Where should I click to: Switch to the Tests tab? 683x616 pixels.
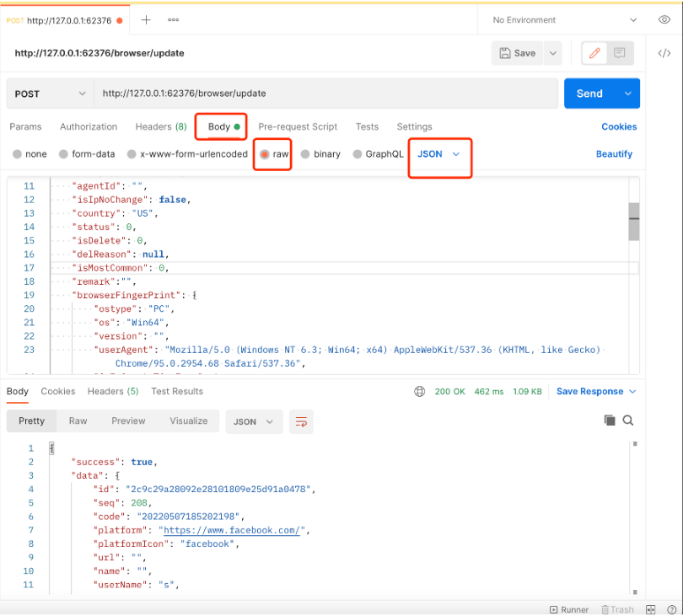click(367, 126)
